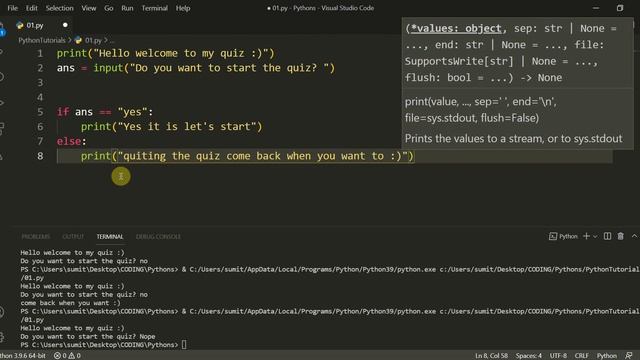Change encoding via UTF-8 status item
The height and width of the screenshot is (360, 640).
[558, 356]
